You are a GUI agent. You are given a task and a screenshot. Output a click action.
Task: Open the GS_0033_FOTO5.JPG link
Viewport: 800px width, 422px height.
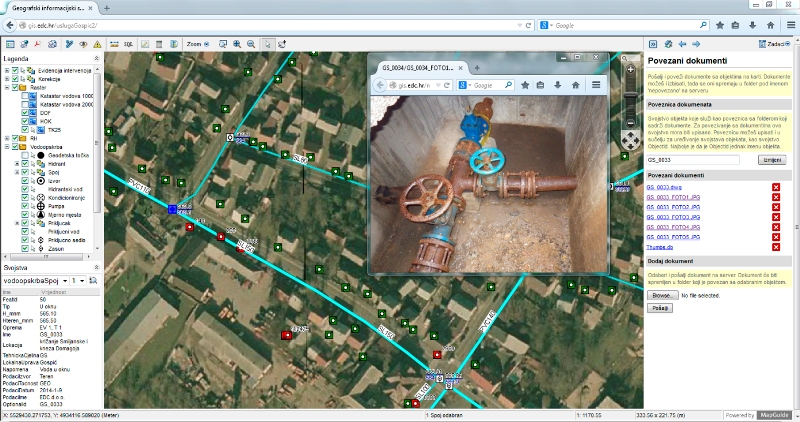673,237
